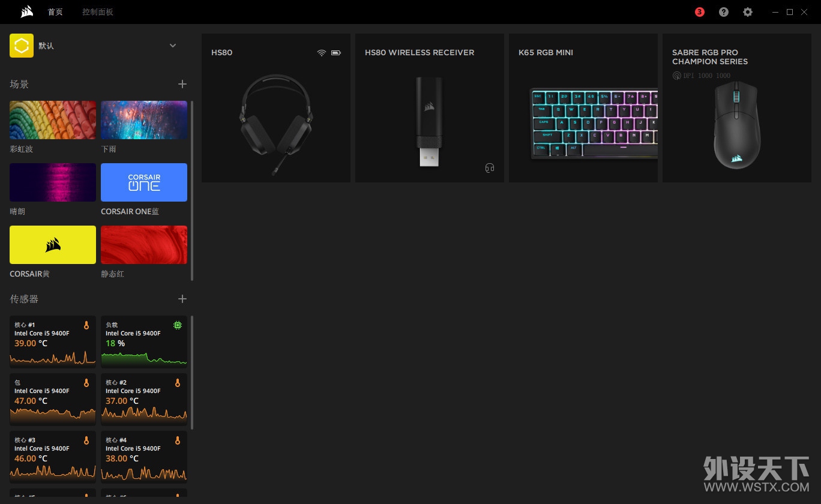Image resolution: width=821 pixels, height=504 pixels.
Task: Click the HS80 battery status icon
Action: pos(336,53)
